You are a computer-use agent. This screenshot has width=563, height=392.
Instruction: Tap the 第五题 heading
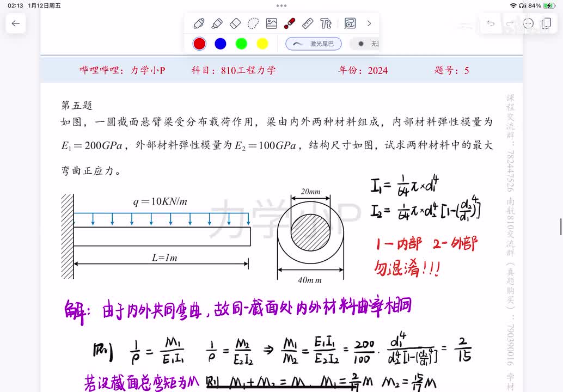coord(77,105)
